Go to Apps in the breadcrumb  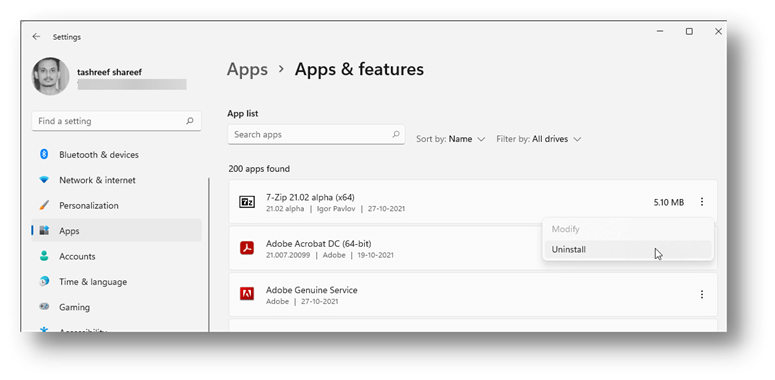(x=247, y=70)
